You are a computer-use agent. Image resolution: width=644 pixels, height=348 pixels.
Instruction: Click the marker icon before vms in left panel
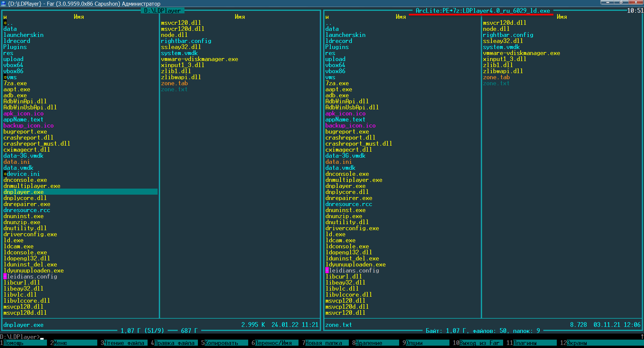pos(5,77)
